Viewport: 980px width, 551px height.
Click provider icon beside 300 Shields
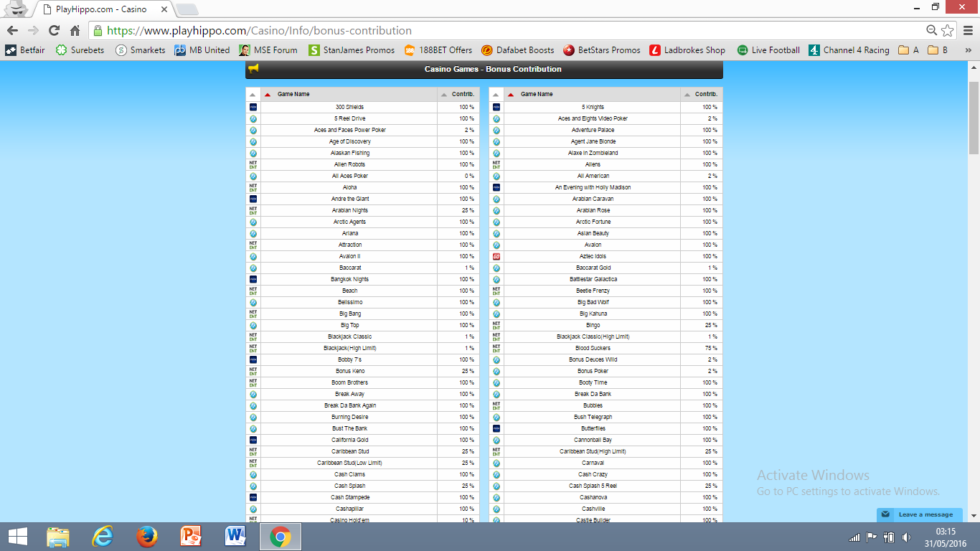click(x=253, y=107)
